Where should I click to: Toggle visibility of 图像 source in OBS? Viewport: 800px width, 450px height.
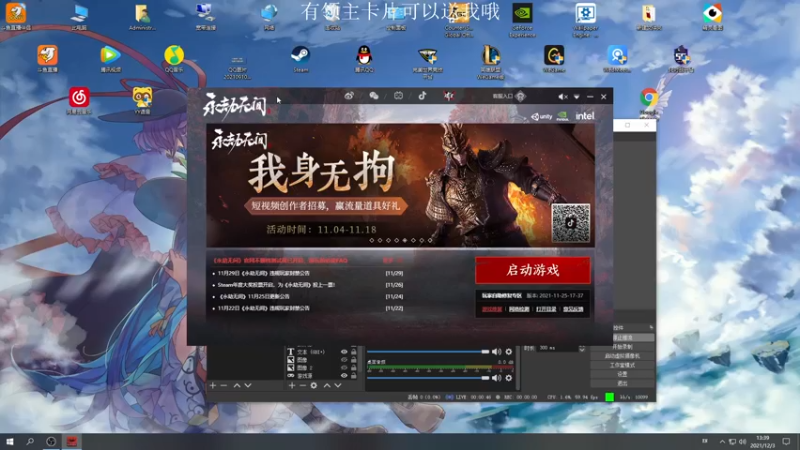tap(344, 360)
